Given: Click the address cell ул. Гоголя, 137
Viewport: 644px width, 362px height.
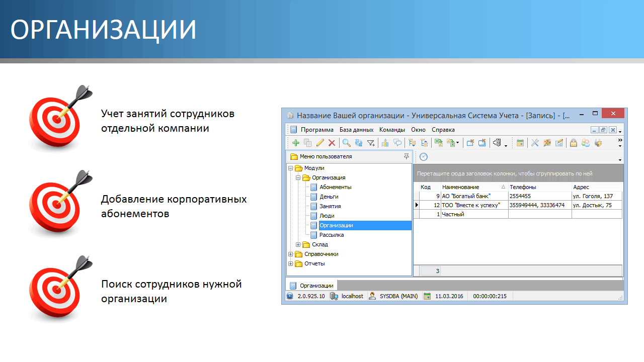Looking at the screenshot, I should coord(597,196).
